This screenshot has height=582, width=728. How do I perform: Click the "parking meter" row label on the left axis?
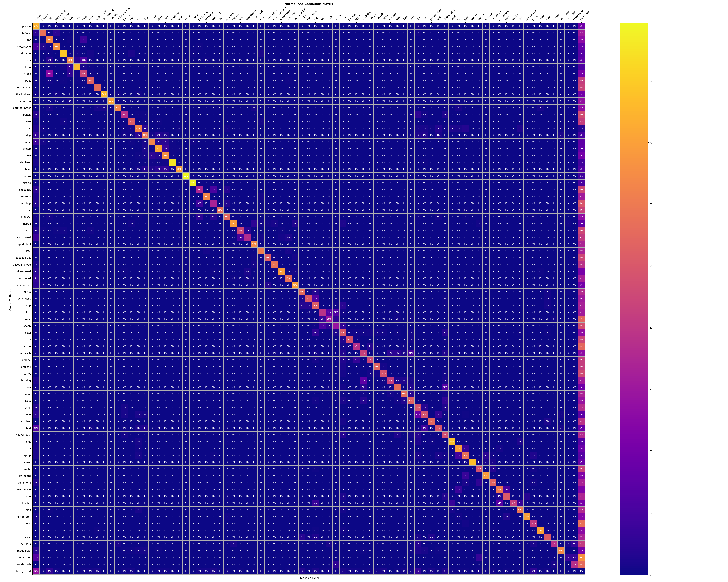22,108
